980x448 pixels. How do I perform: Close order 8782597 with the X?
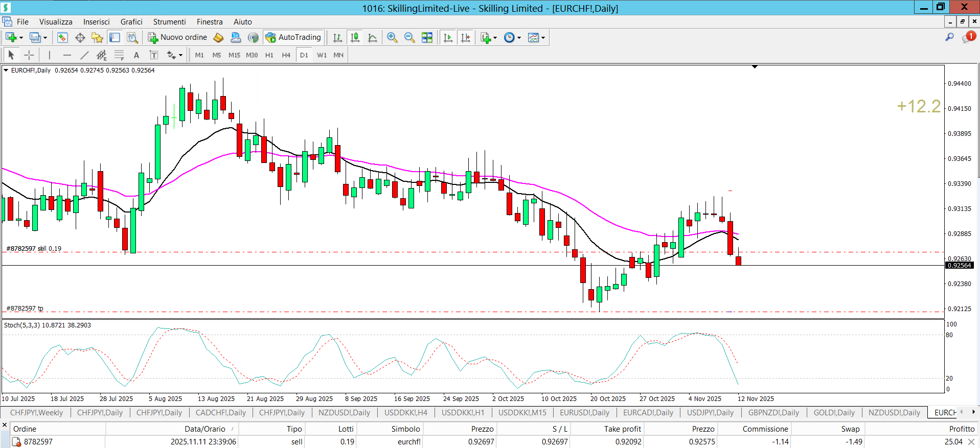click(971, 442)
